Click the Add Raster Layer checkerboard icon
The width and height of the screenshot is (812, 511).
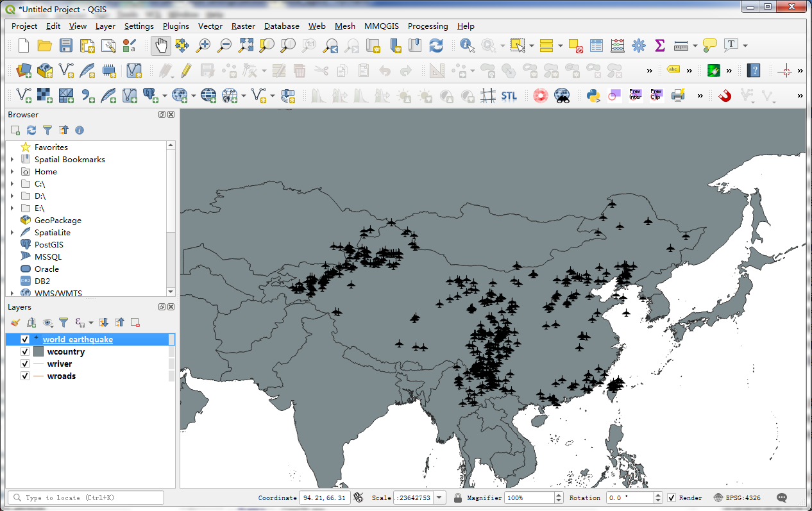coord(44,96)
